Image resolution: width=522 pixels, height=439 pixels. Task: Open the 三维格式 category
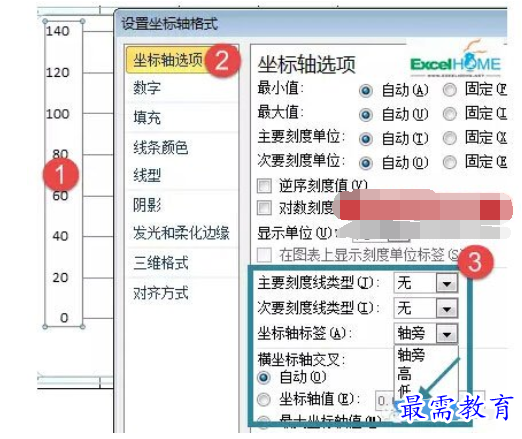pos(161,263)
